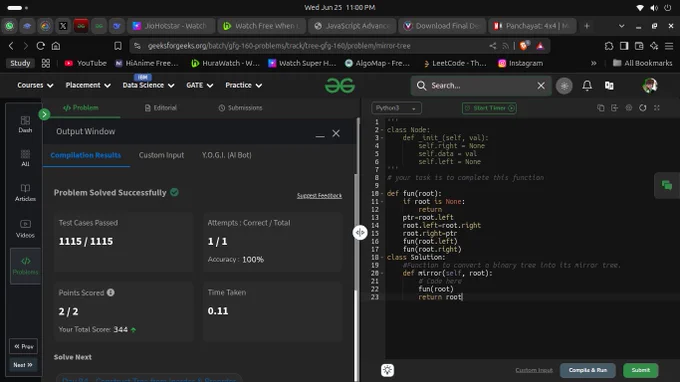680x382 pixels.
Task: Expand the Courses dropdown
Action: 35,85
